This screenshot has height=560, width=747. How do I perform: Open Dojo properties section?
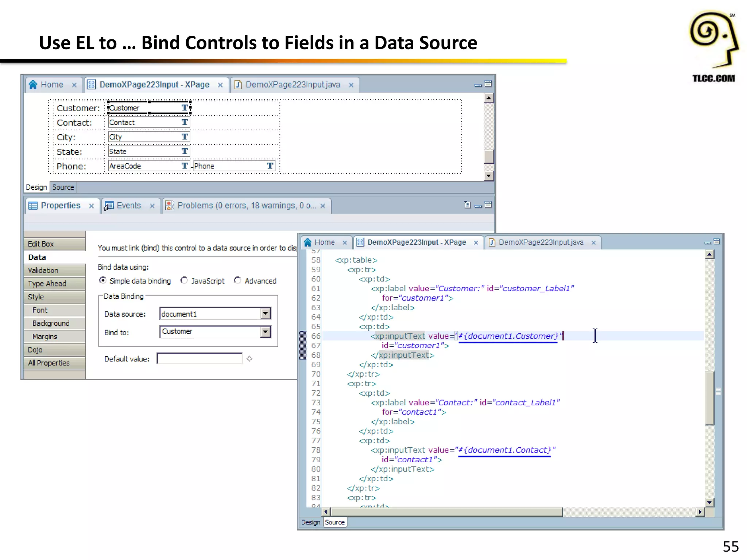(55, 350)
